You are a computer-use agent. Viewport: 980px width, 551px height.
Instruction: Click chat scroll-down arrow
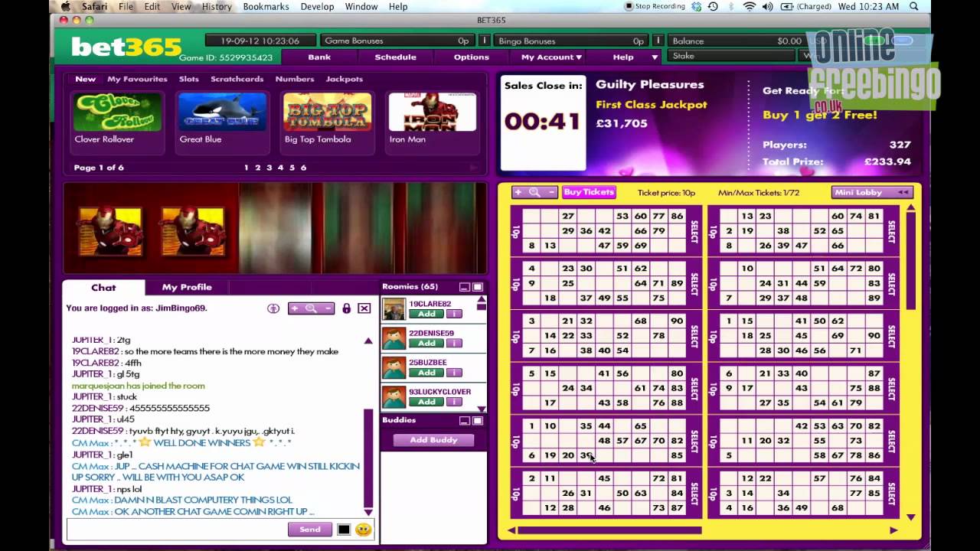[x=367, y=512]
